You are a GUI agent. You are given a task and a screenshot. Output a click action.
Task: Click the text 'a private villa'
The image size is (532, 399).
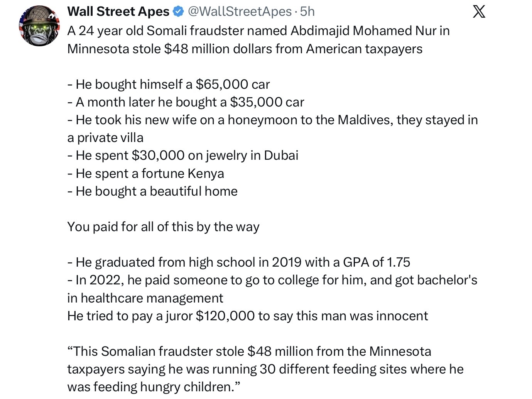[105, 137]
